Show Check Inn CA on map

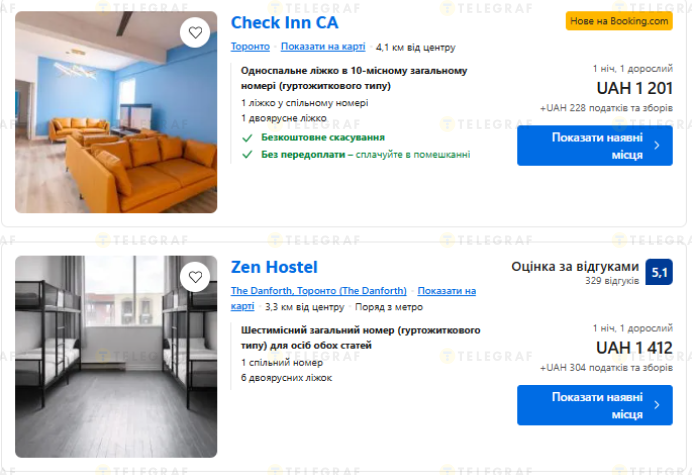322,46
